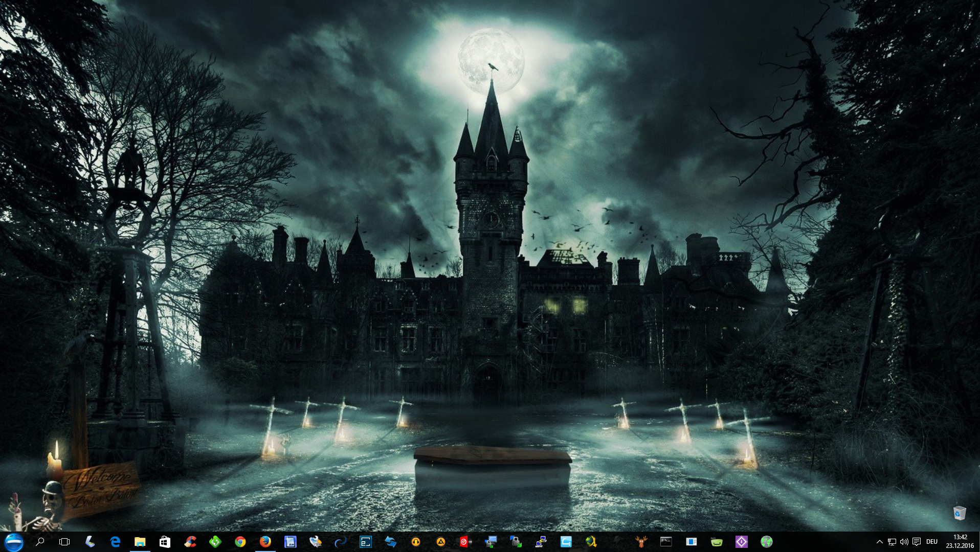The height and width of the screenshot is (552, 980).
Task: Open the moose head taskbar icon
Action: point(641,542)
